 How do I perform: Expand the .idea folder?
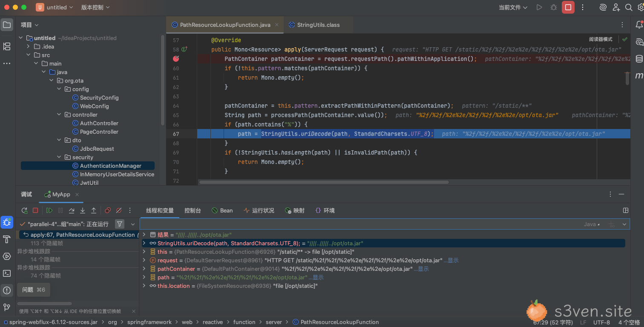tap(29, 46)
